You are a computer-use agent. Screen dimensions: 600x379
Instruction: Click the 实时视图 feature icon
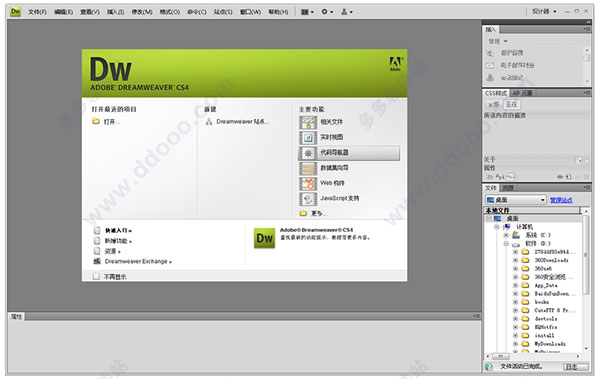pyautogui.click(x=308, y=137)
